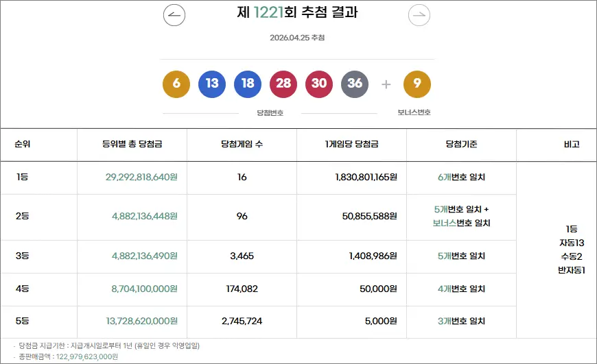Click the 순위 column header
Viewport: 597px width, 364px height.
[x=23, y=145]
